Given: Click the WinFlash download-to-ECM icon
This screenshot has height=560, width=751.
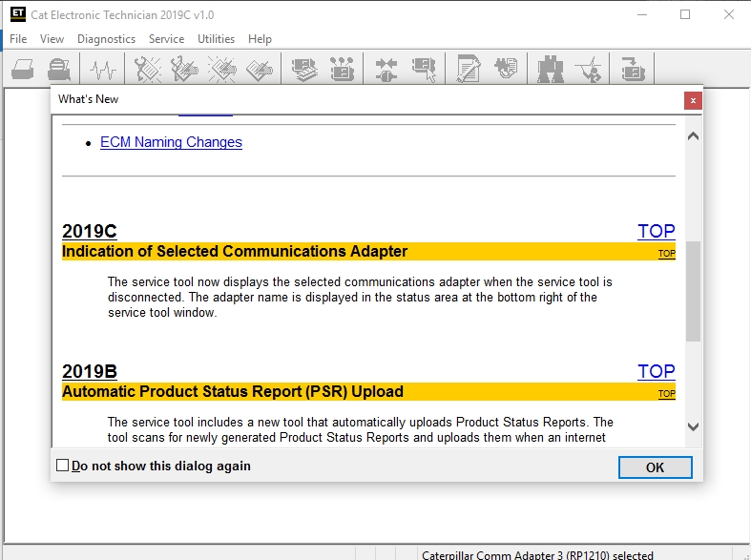Looking at the screenshot, I should (634, 70).
